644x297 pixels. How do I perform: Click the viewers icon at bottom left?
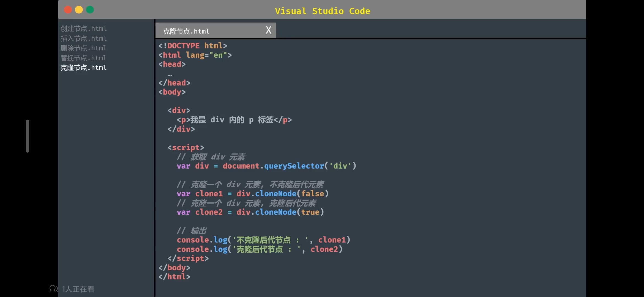coord(53,288)
